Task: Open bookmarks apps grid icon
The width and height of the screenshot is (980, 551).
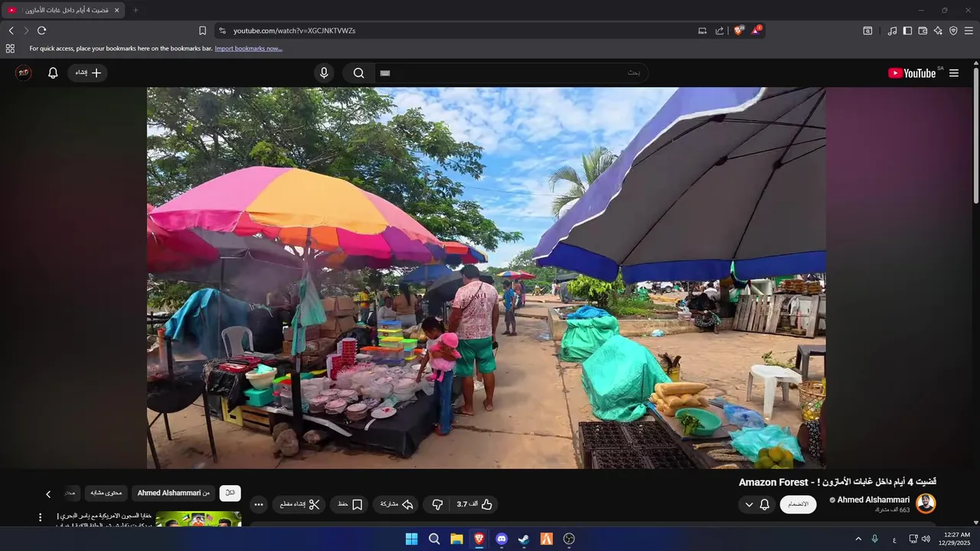Action: 10,48
